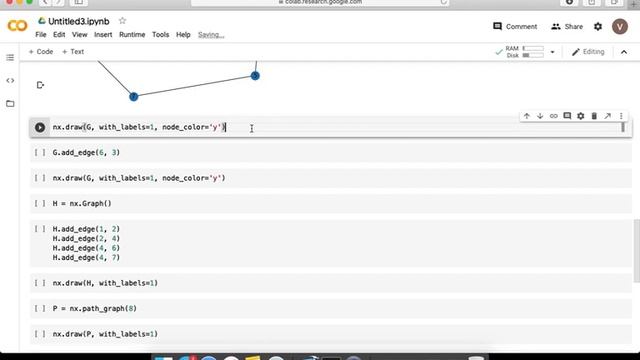640x360 pixels.
Task: Open the Insert menu
Action: click(x=103, y=35)
